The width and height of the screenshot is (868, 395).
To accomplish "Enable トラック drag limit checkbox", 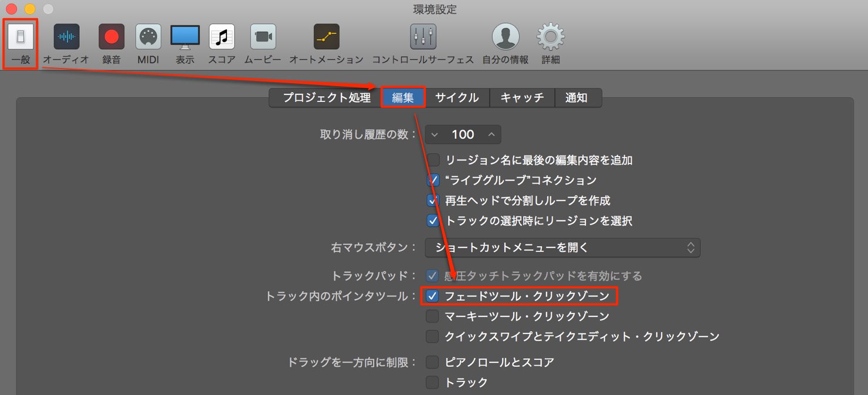I will (433, 383).
